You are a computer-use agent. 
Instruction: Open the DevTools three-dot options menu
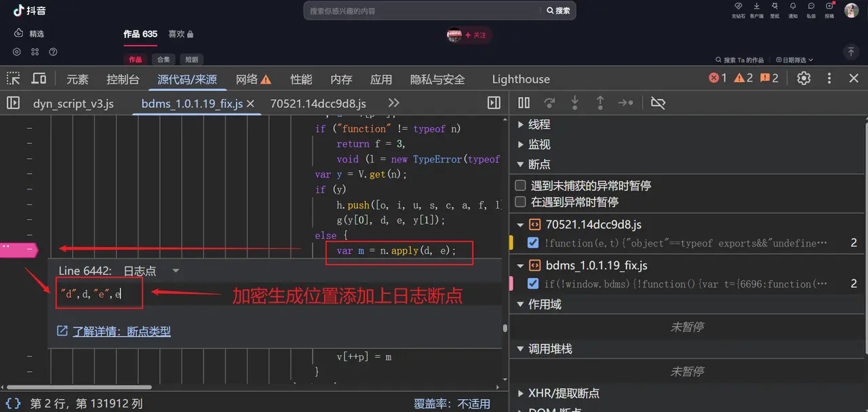(x=829, y=79)
